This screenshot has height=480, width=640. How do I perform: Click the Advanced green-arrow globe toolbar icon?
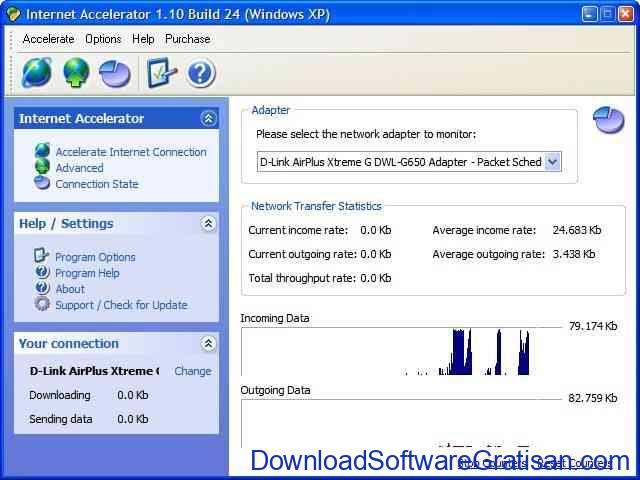[76, 73]
